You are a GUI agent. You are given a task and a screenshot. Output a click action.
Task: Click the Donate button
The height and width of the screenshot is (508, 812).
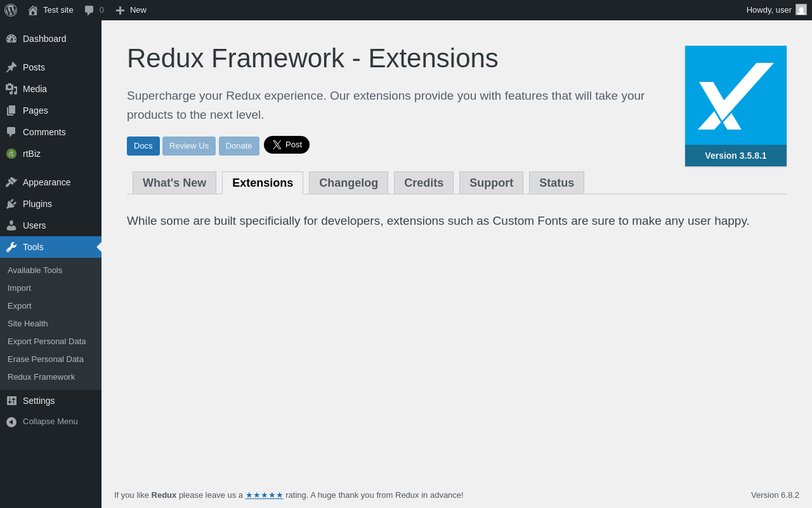pos(239,146)
